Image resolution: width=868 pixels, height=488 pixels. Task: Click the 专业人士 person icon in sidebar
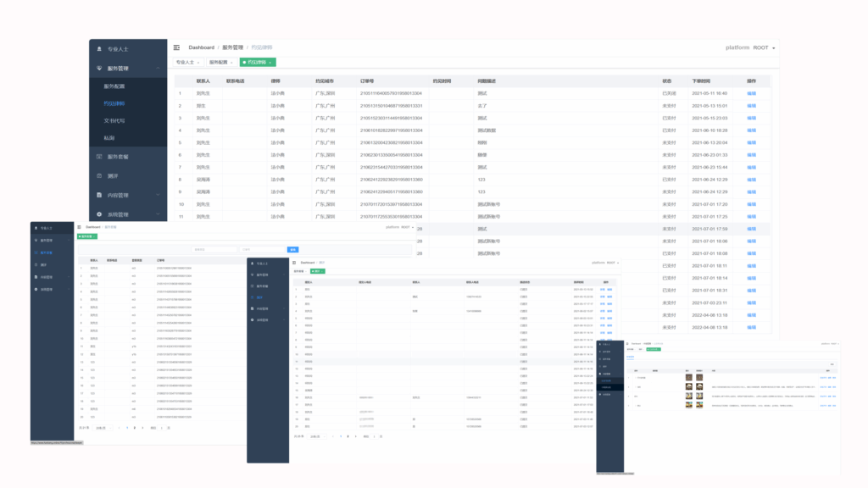click(x=99, y=48)
